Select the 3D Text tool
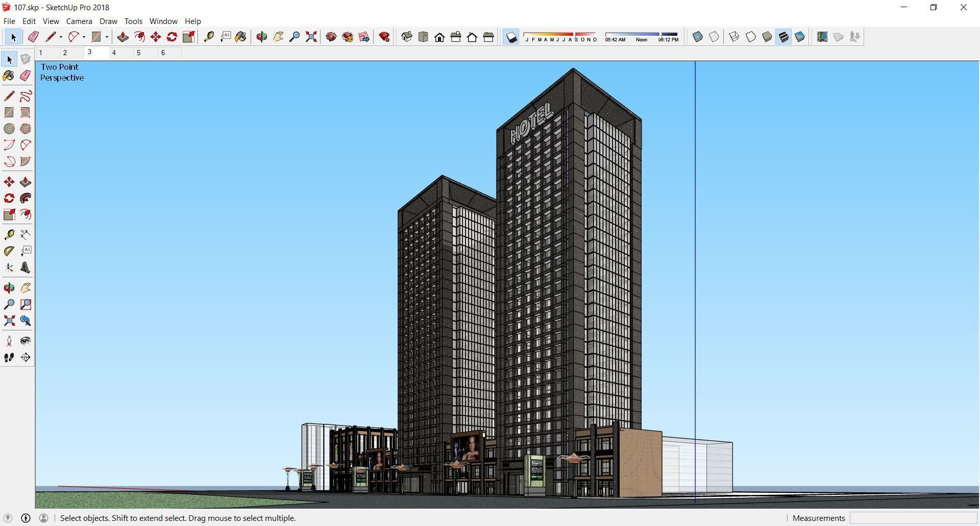The width and height of the screenshot is (980, 526). [x=26, y=268]
